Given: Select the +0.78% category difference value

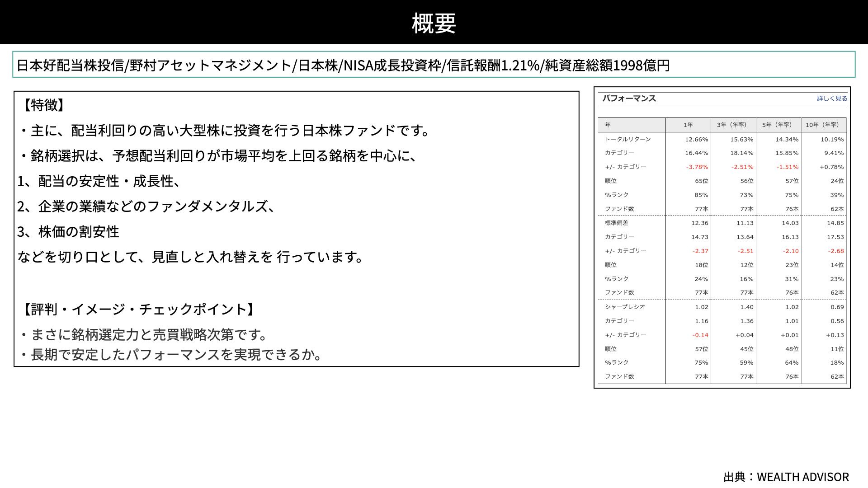Looking at the screenshot, I should click(832, 167).
